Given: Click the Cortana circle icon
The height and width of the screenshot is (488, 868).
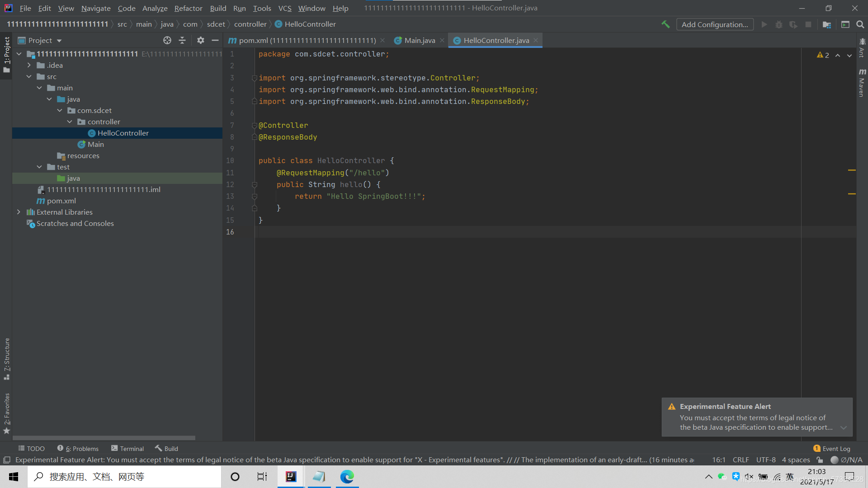Looking at the screenshot, I should (235, 476).
